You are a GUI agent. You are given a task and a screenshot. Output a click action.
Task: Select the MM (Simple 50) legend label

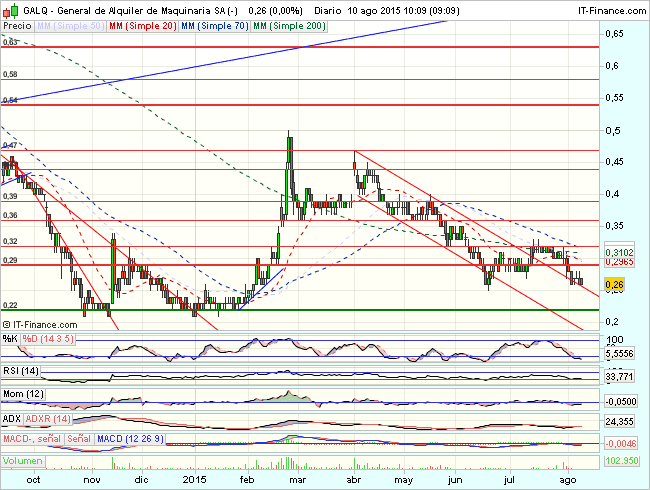coord(70,26)
